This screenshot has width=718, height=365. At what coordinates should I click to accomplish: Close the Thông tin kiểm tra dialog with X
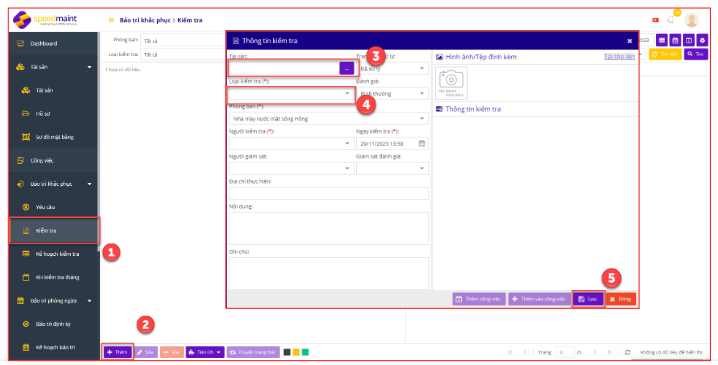click(630, 41)
